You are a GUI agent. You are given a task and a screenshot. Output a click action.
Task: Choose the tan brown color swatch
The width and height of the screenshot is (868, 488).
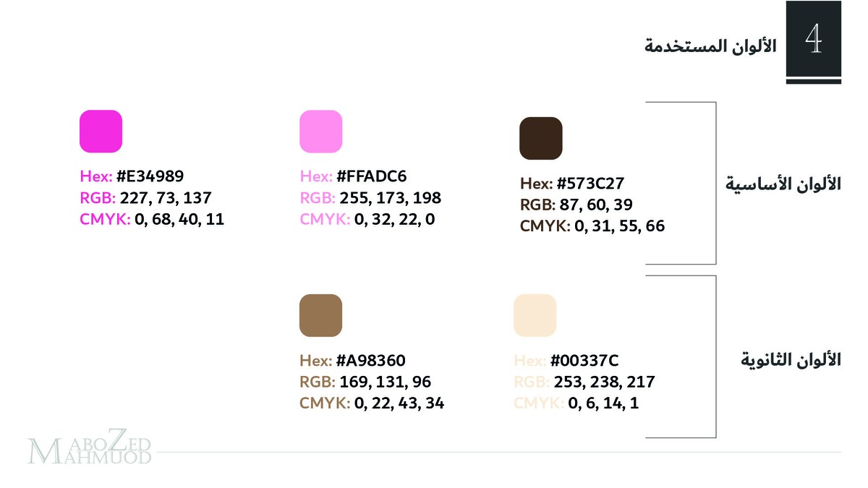[x=320, y=315]
